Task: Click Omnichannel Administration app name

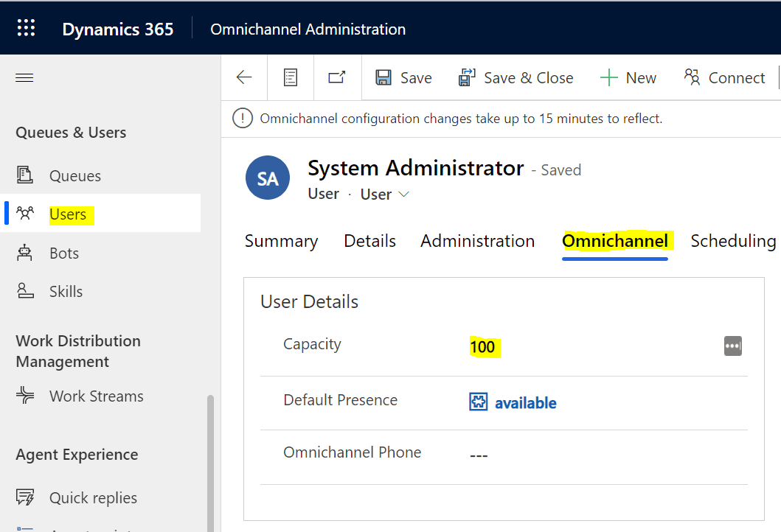Action: (x=308, y=29)
